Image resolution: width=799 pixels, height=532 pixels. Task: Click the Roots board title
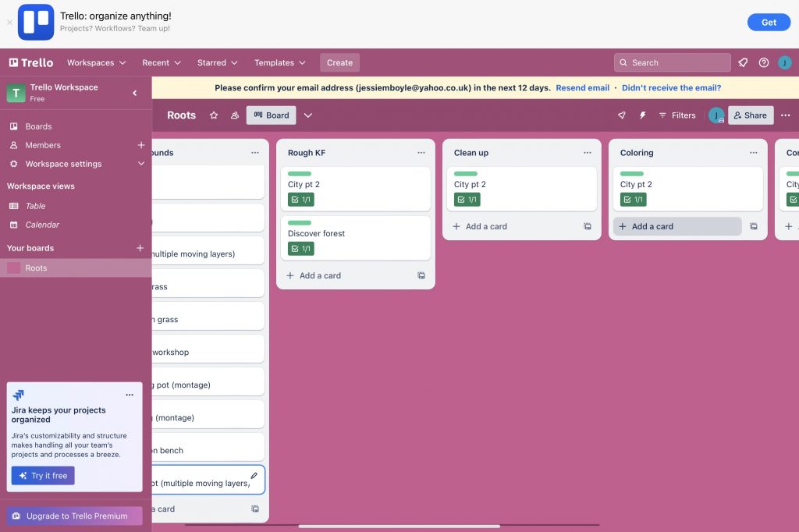pos(181,115)
